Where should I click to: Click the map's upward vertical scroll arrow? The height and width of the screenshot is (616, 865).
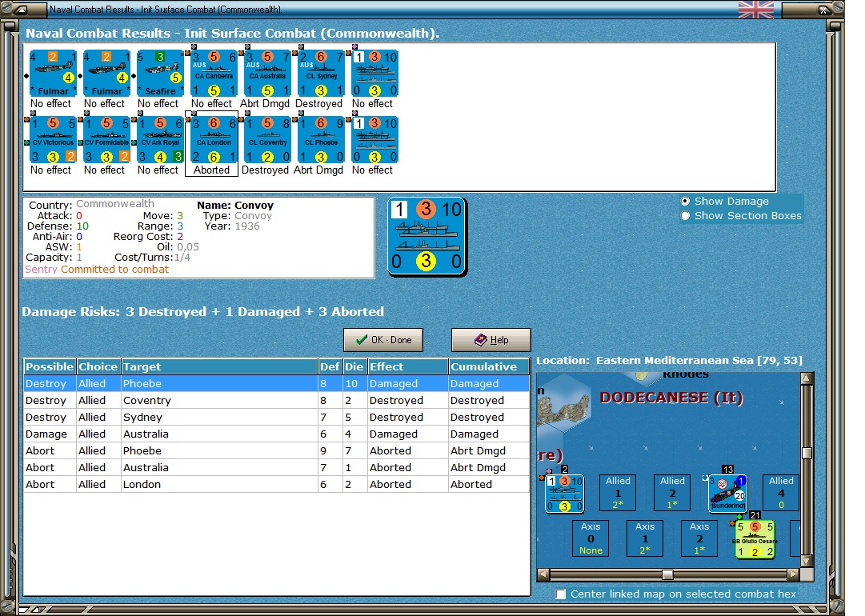click(807, 378)
